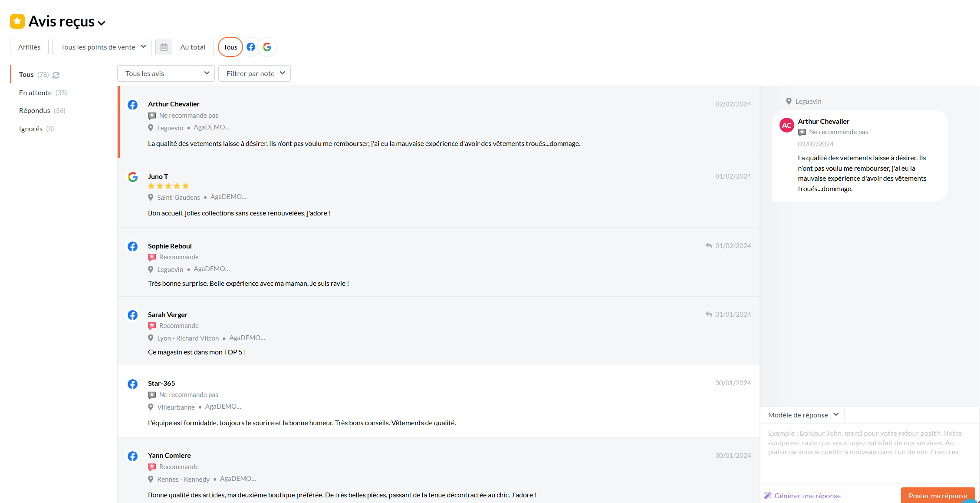Image resolution: width=980 pixels, height=503 pixels.
Task: Click the reply arrow on Sarah Verger review
Action: click(x=709, y=314)
